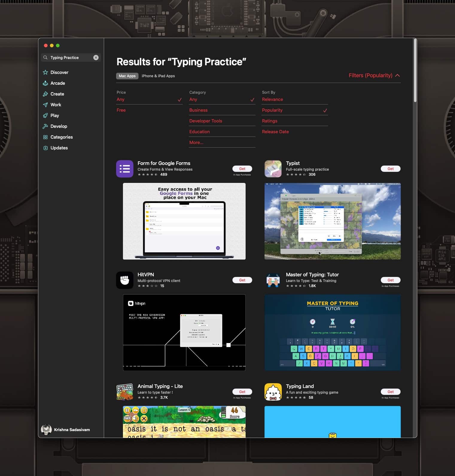The width and height of the screenshot is (455, 476).
Task: Select the Work paper plane icon
Action: [45, 105]
